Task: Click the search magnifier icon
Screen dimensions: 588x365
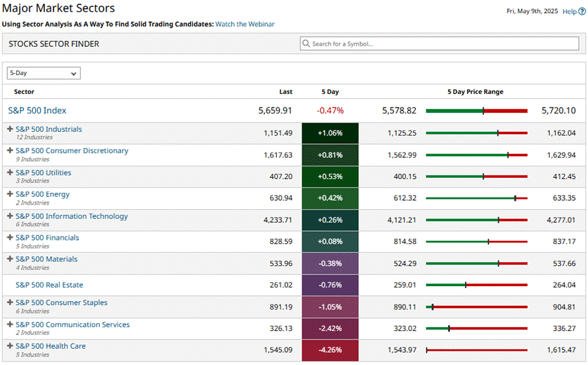Action: [306, 44]
